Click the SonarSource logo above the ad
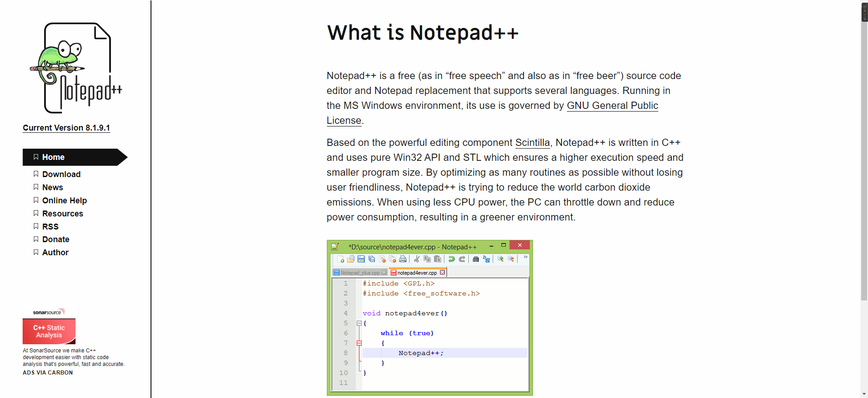The height and width of the screenshot is (398, 868). (49, 312)
